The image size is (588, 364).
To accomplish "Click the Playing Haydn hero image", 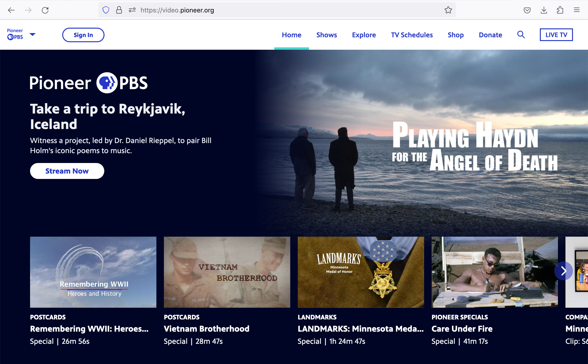I will 422,143.
